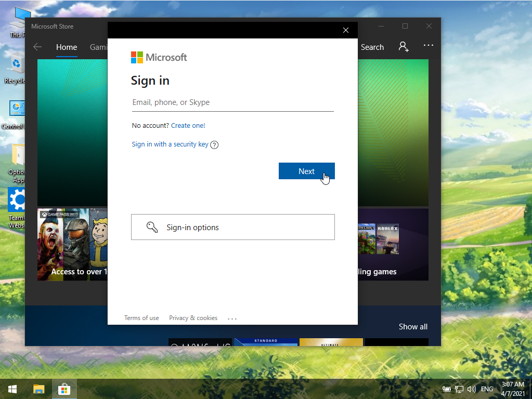Open File Explorer from taskbar

[38, 389]
